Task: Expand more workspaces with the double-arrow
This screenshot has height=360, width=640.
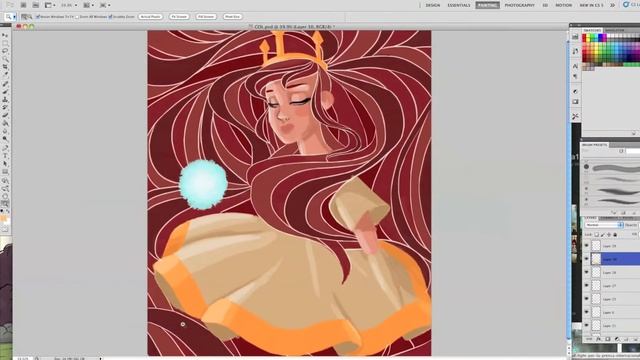Action: 612,5
